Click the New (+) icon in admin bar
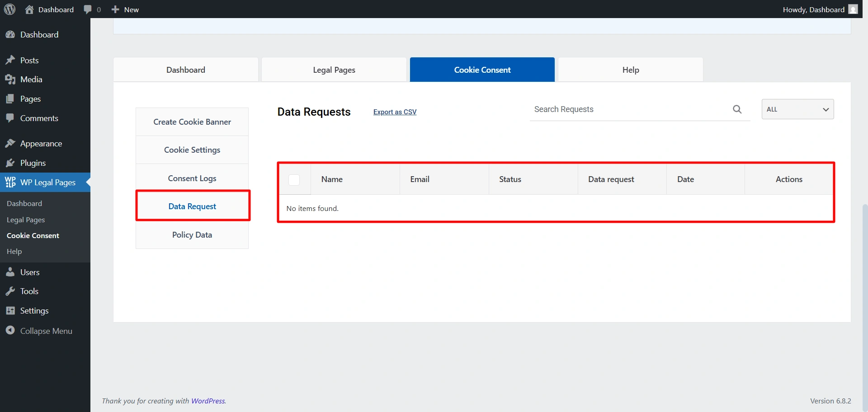This screenshot has width=868, height=412. click(x=116, y=9)
